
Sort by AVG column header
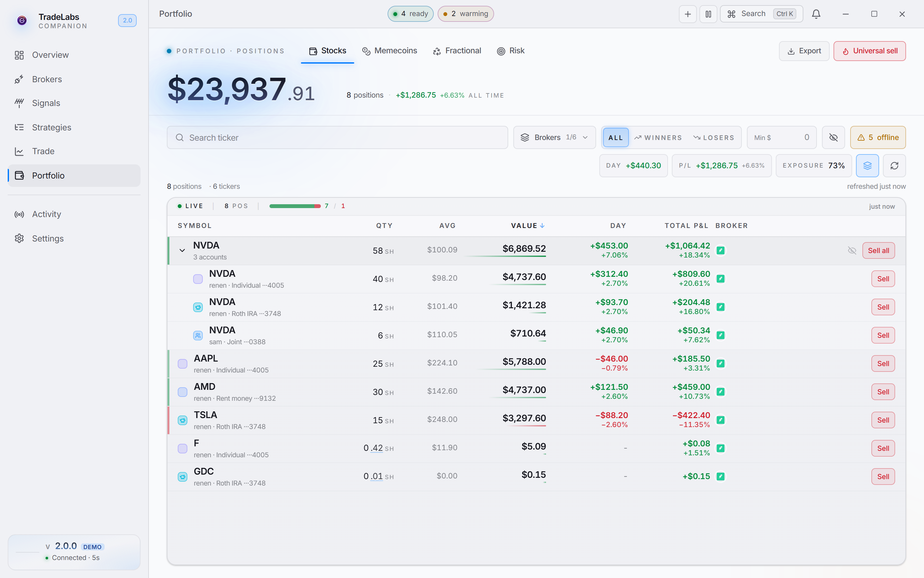click(x=448, y=226)
